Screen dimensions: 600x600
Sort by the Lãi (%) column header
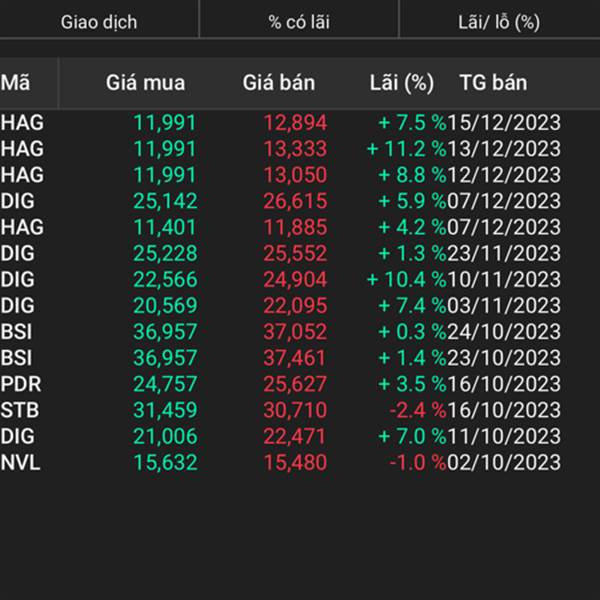pyautogui.click(x=402, y=83)
